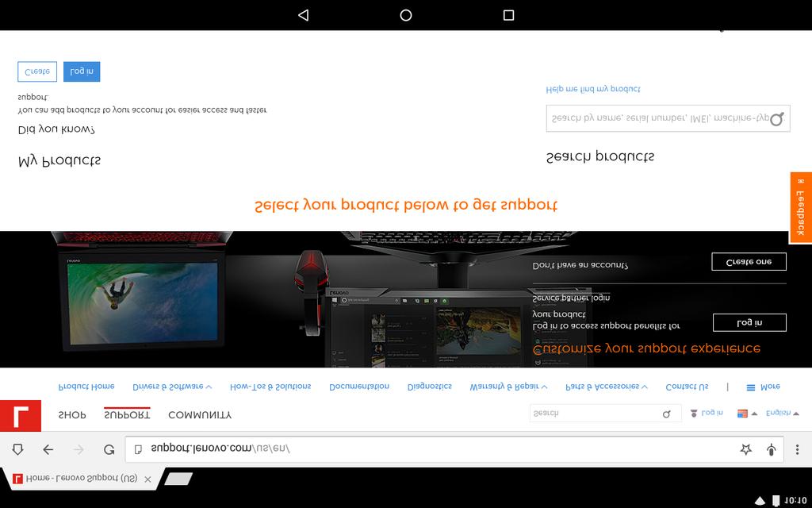Tap the Android back navigation button
Viewport: 812px width, 508px height.
coord(304,15)
